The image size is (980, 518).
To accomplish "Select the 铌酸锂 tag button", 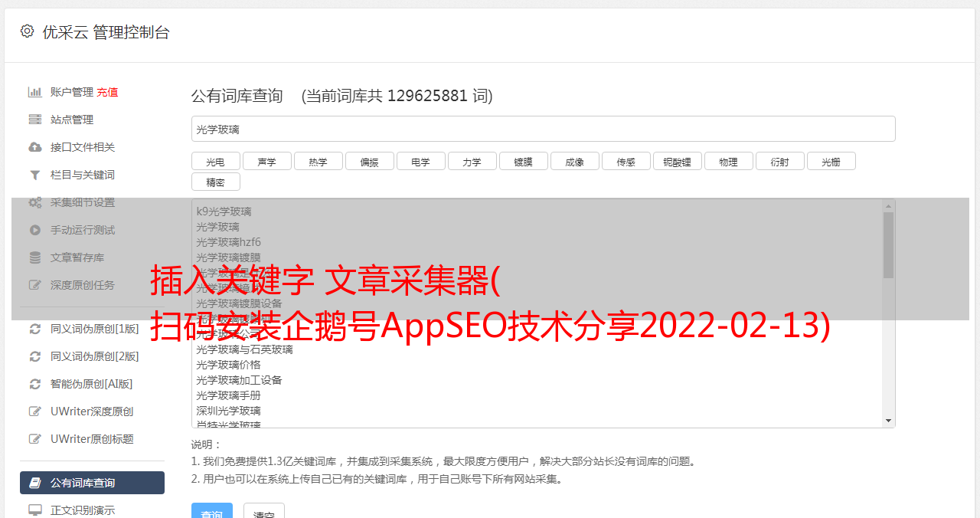I will point(677,161).
